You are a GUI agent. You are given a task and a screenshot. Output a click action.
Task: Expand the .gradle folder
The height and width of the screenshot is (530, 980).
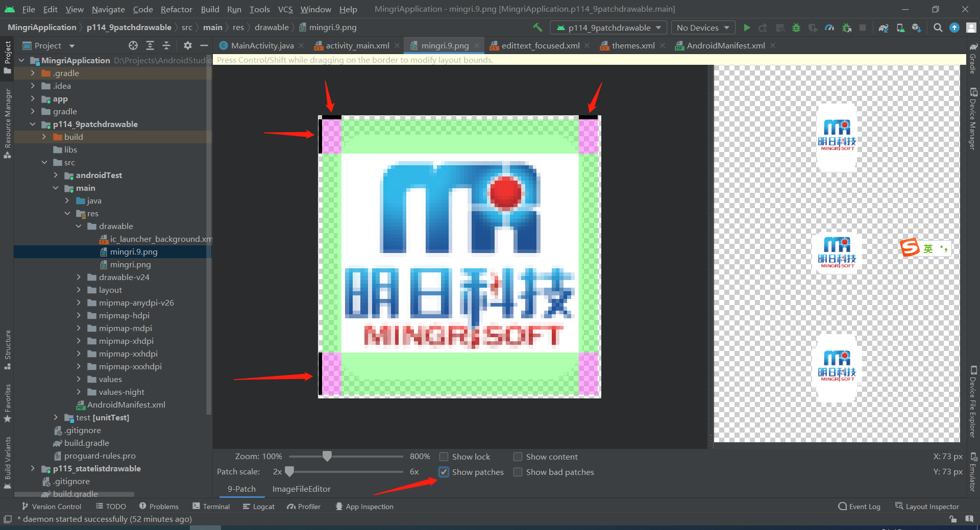pos(33,73)
